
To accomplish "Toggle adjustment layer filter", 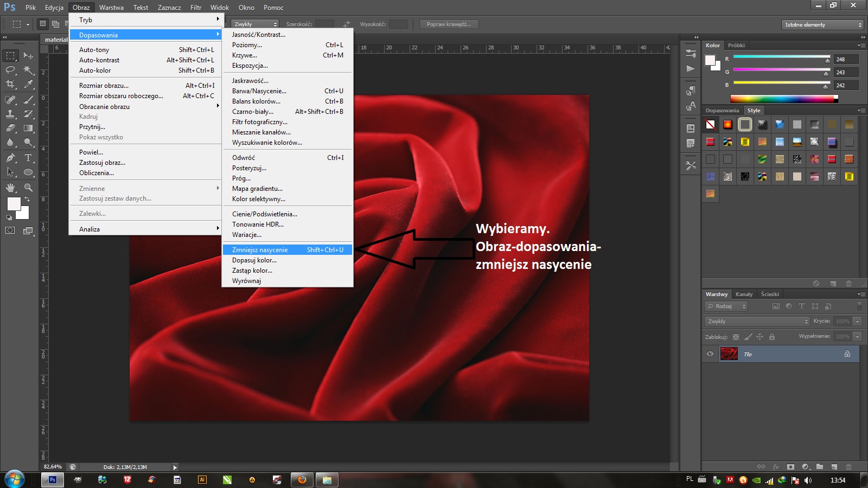I will pyautogui.click(x=789, y=306).
